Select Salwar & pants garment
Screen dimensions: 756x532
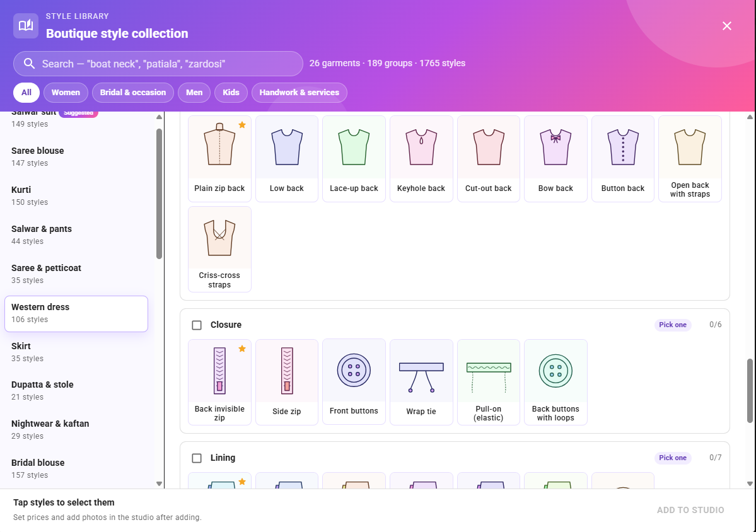pos(76,234)
